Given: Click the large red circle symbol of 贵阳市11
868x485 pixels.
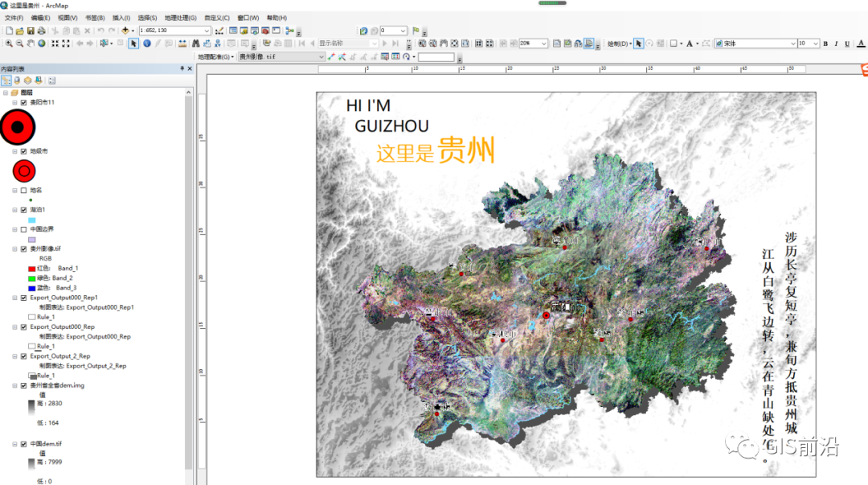Looking at the screenshot, I should [x=18, y=127].
